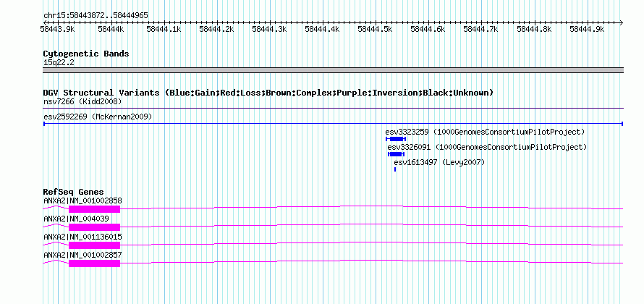This screenshot has height=304, width=644.
Task: Open the DGV Structural Variants track title
Action: [268, 93]
